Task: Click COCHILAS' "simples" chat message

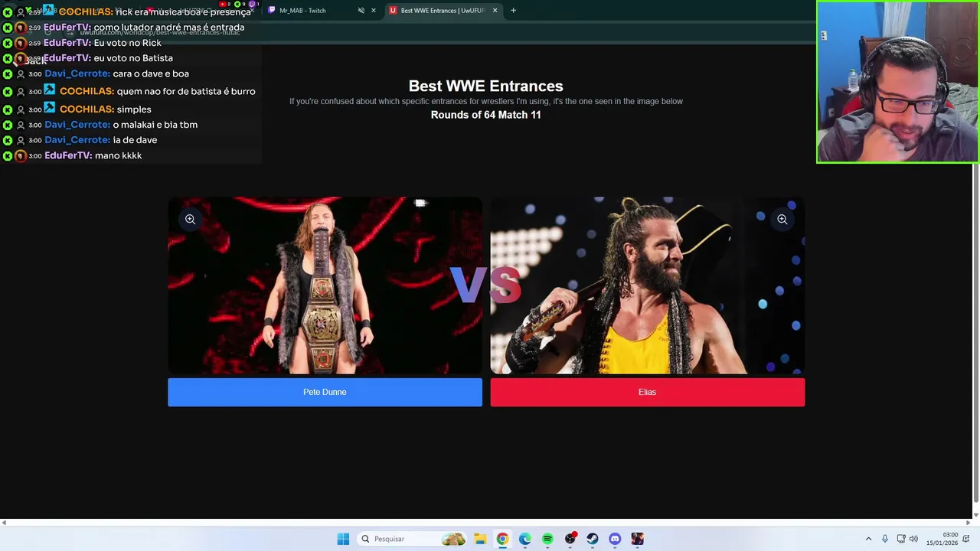Action: [134, 109]
